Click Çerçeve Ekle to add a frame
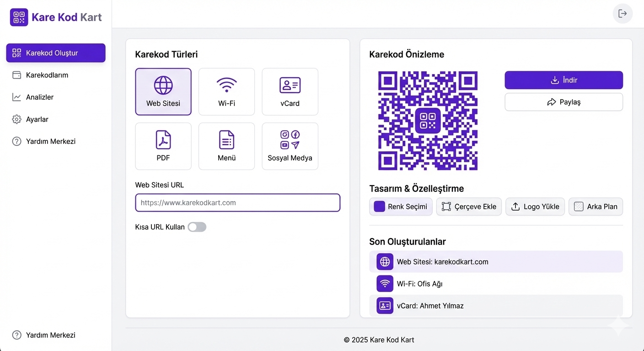644x351 pixels. (x=469, y=207)
